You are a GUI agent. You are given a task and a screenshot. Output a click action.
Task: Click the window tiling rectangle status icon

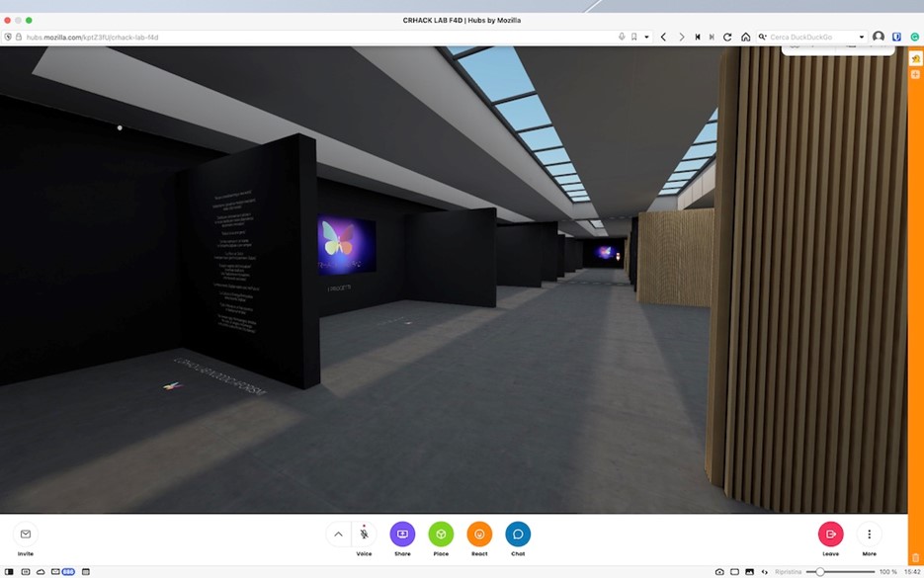(734, 571)
